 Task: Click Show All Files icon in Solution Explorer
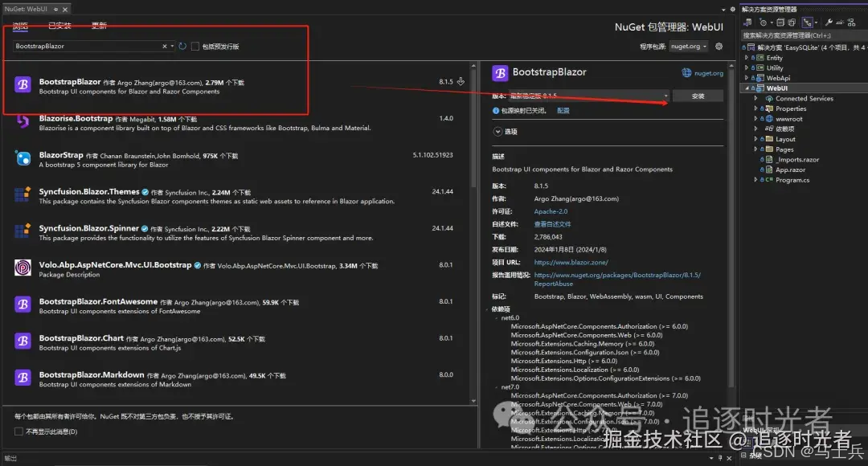[792, 22]
